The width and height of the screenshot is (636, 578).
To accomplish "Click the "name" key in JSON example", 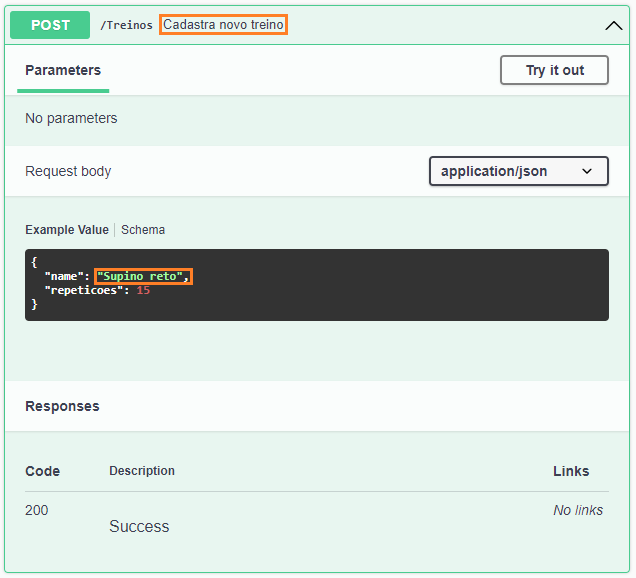I will pyautogui.click(x=64, y=276).
